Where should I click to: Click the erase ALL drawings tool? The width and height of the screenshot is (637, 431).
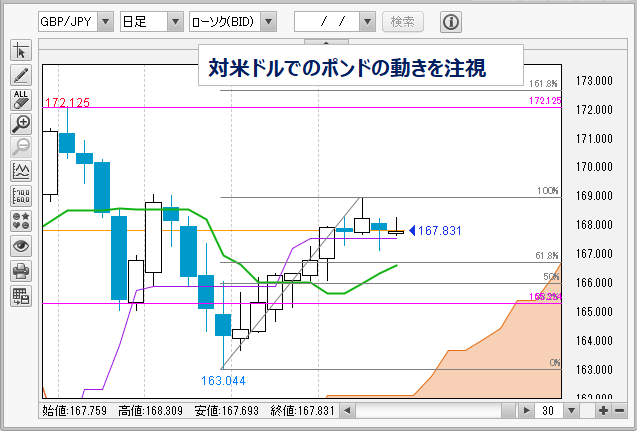(x=21, y=100)
